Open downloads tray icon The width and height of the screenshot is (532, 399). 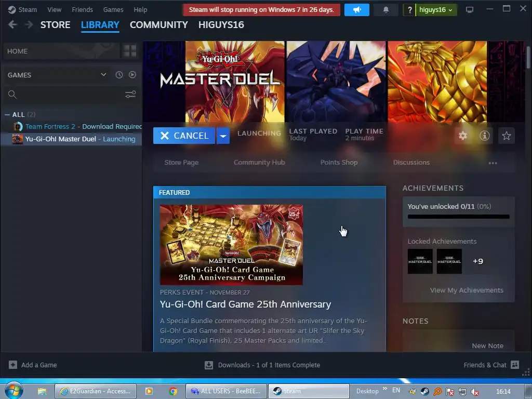[x=209, y=365]
